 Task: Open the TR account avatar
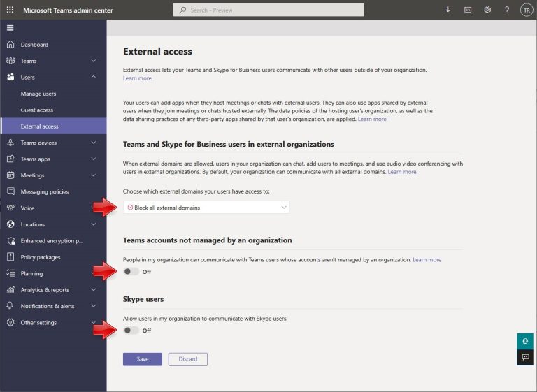(527, 10)
